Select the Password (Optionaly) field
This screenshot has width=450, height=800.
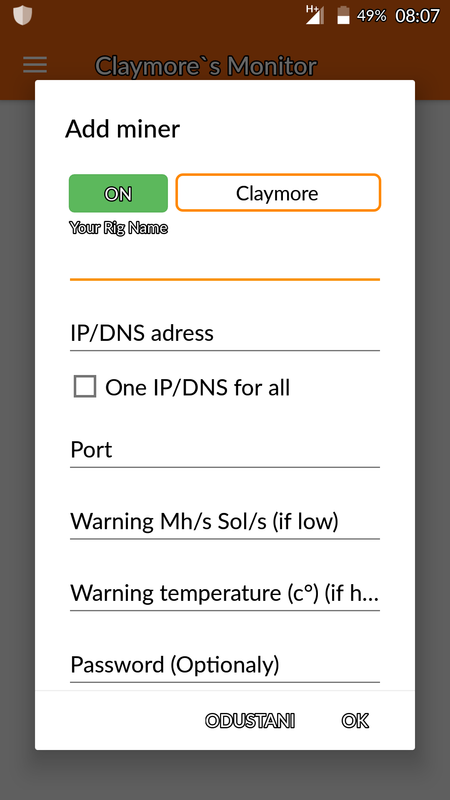point(224,665)
